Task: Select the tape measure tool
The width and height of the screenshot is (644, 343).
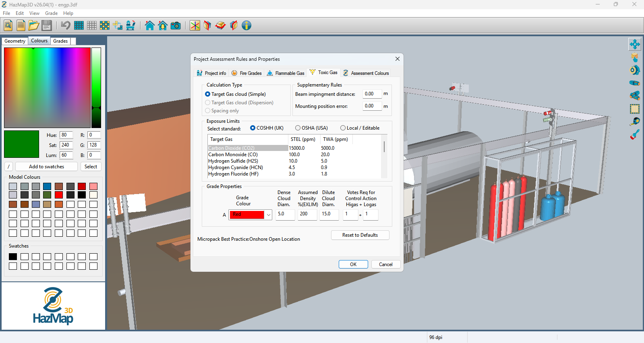Action: [x=635, y=121]
